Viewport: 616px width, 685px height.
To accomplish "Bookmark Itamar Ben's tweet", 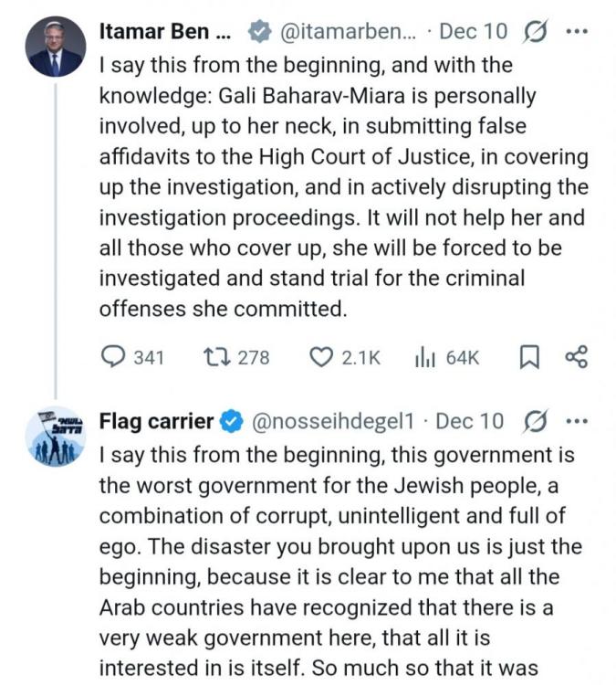I will click(x=528, y=358).
